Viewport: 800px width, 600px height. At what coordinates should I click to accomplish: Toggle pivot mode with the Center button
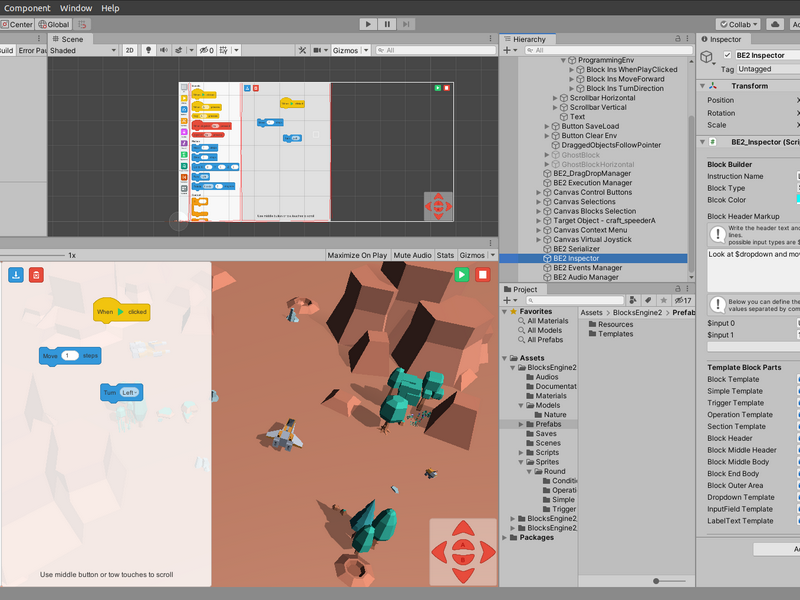pyautogui.click(x=17, y=24)
